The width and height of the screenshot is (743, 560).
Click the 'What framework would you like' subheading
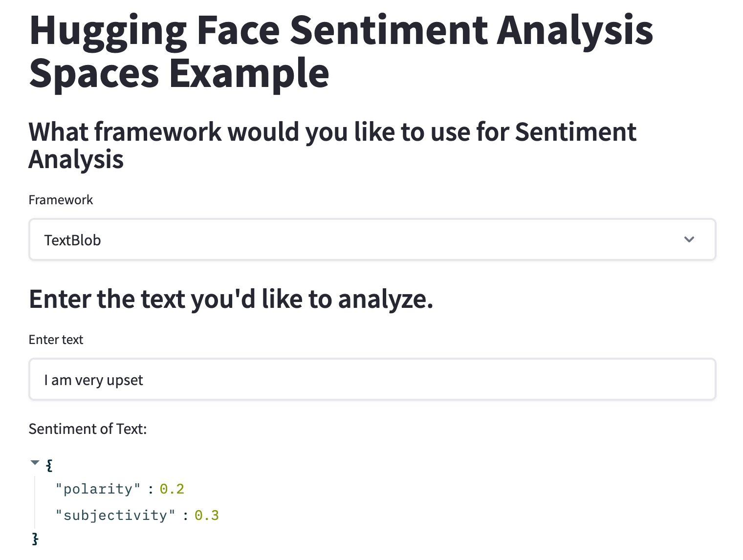click(x=332, y=132)
